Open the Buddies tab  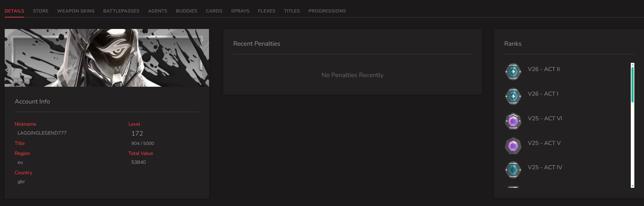(187, 11)
